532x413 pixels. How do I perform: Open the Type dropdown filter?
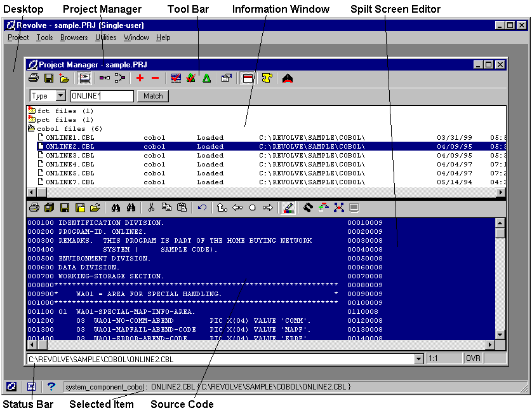61,96
